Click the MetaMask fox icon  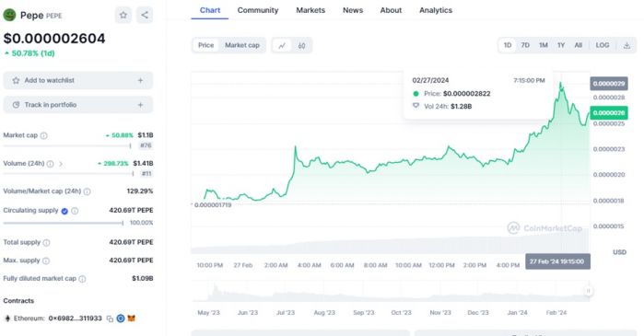tap(132, 319)
